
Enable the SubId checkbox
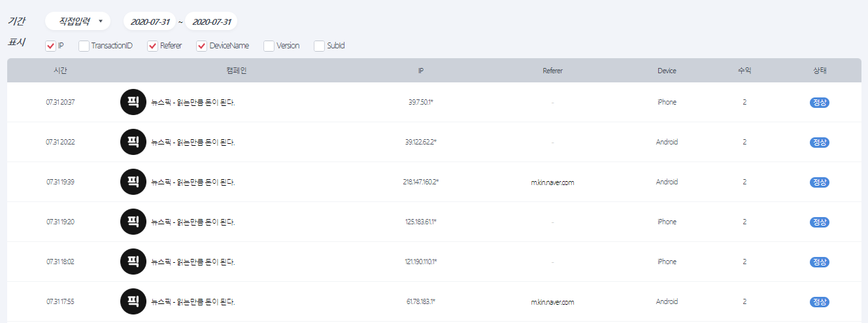319,46
